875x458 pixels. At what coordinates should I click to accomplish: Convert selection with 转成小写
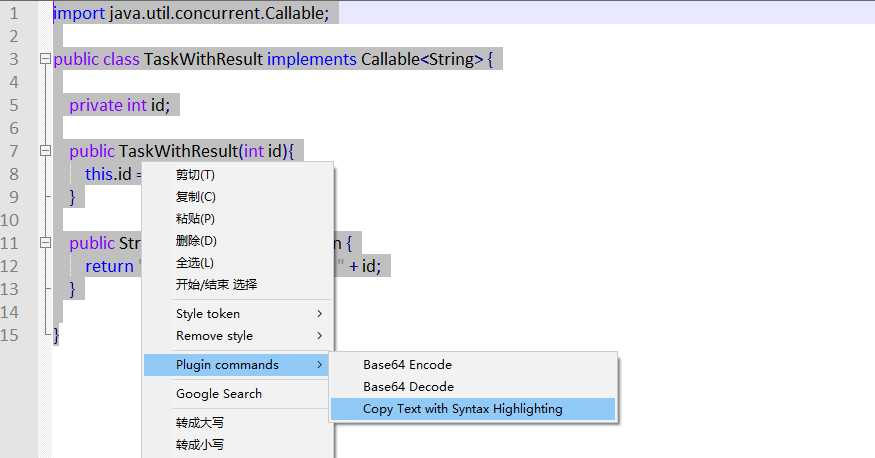tap(199, 445)
